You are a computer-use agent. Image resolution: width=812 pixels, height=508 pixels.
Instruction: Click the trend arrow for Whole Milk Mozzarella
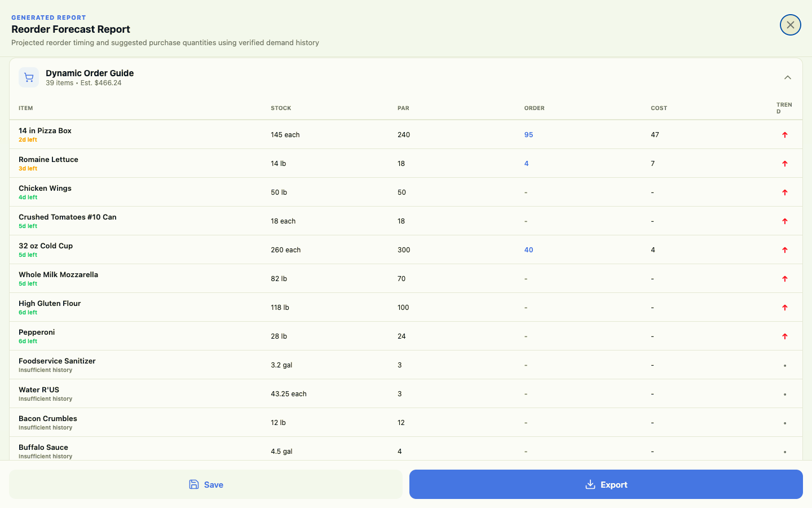coord(784,279)
